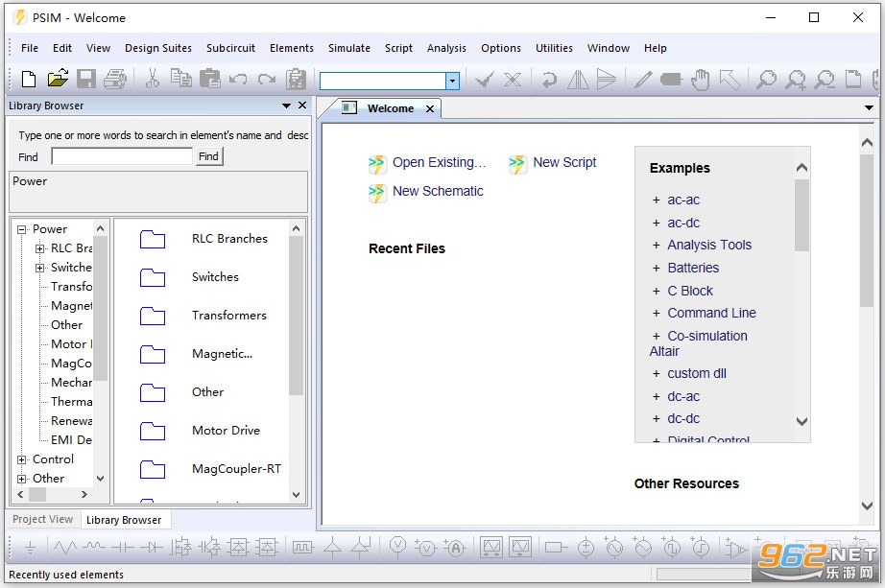Click the voltmeter probe element icon
The width and height of the screenshot is (885, 588).
coord(398,547)
